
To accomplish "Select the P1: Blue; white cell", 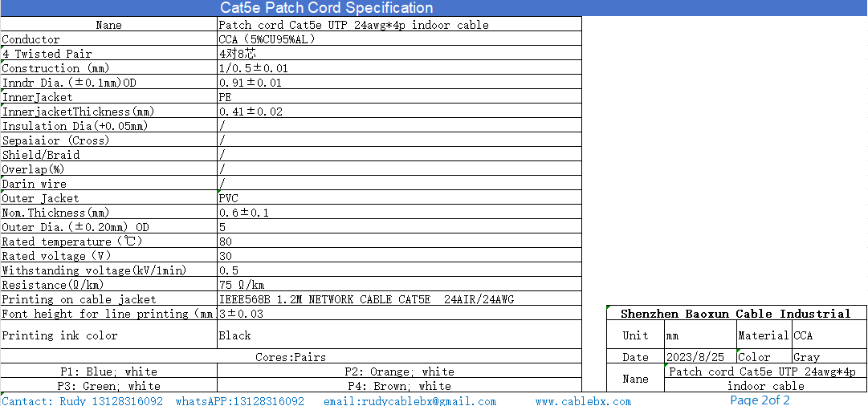I will click(108, 371).
